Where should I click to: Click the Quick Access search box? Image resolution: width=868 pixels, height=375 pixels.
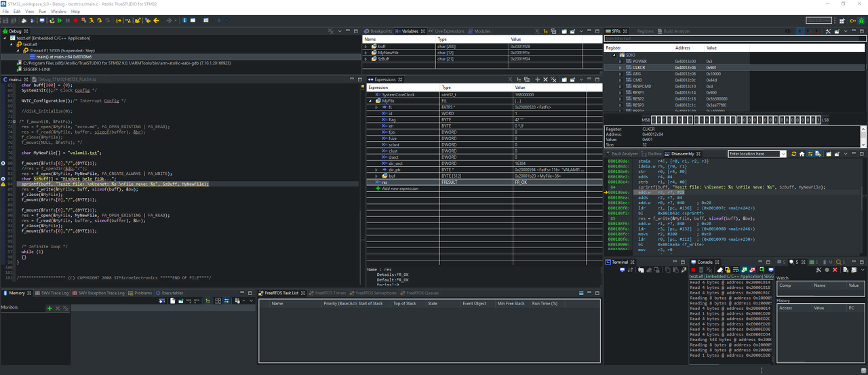coord(819,20)
